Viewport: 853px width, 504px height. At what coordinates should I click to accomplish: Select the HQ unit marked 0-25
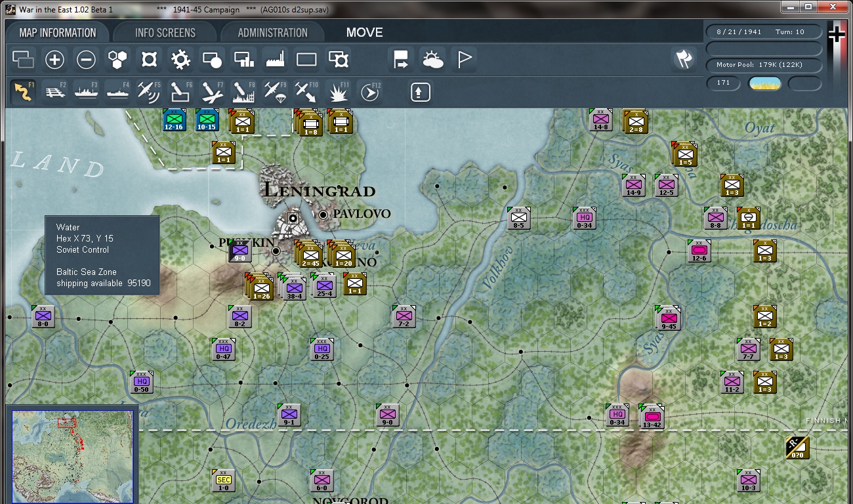[322, 349]
